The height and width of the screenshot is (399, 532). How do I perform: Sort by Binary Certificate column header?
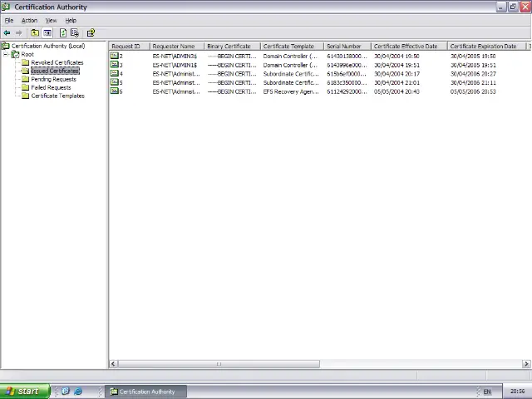[x=233, y=47]
